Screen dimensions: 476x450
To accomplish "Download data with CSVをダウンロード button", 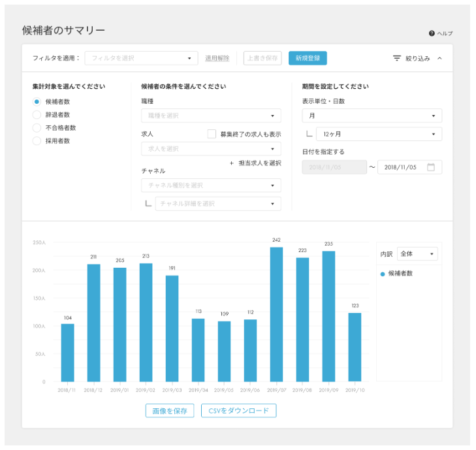I will coord(239,411).
